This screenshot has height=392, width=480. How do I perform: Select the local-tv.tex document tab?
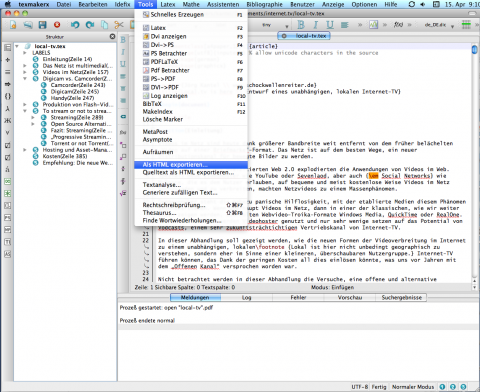(304, 36)
